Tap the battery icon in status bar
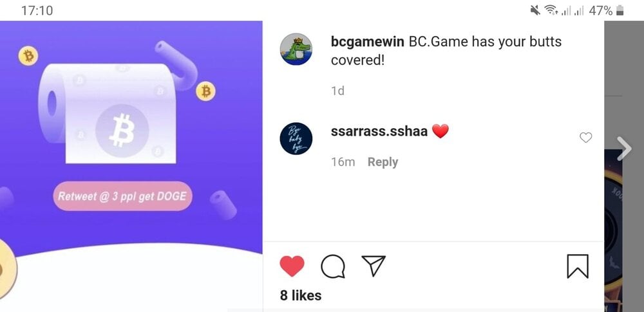Screen dimensions: 644x312 620,11
